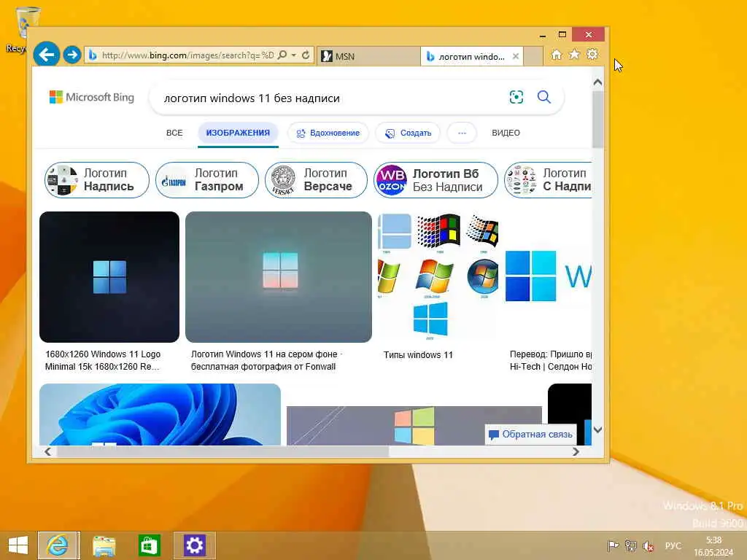
Task: Open the gray background Windows 11 logo image
Action: coord(278,276)
